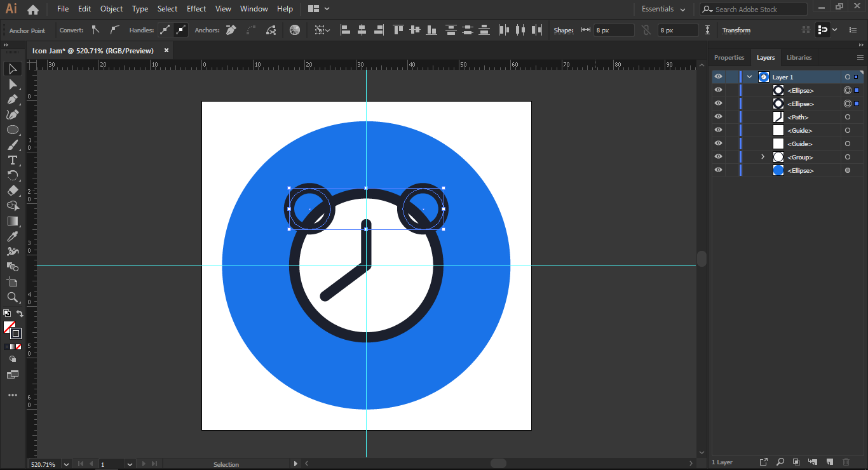Open Align To options dropdown
The height and width of the screenshot is (470, 868).
[322, 30]
